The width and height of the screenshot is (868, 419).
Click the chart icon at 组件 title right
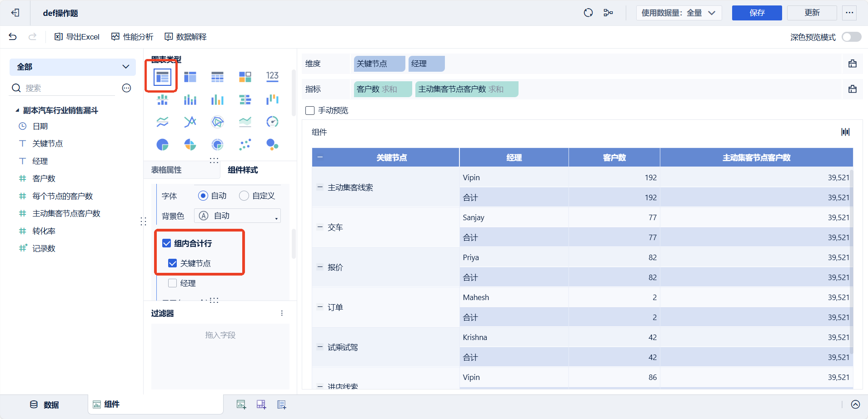pyautogui.click(x=845, y=132)
